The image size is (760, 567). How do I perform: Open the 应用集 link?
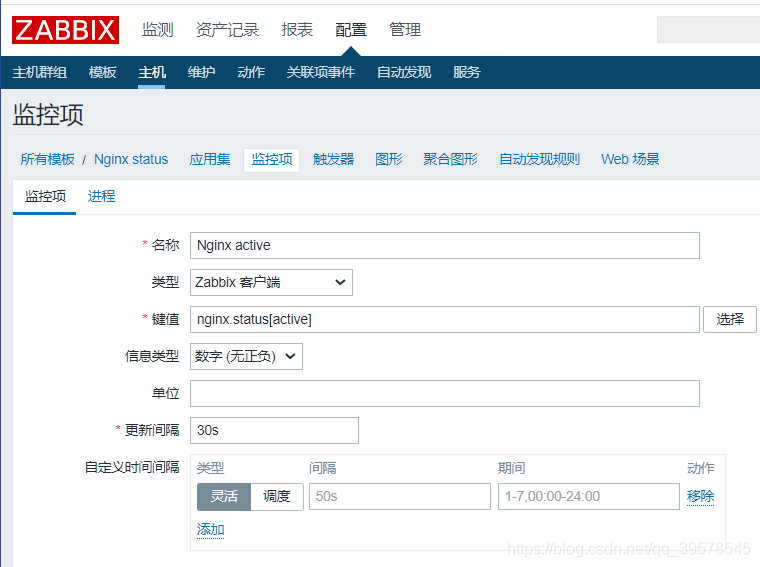pos(210,159)
